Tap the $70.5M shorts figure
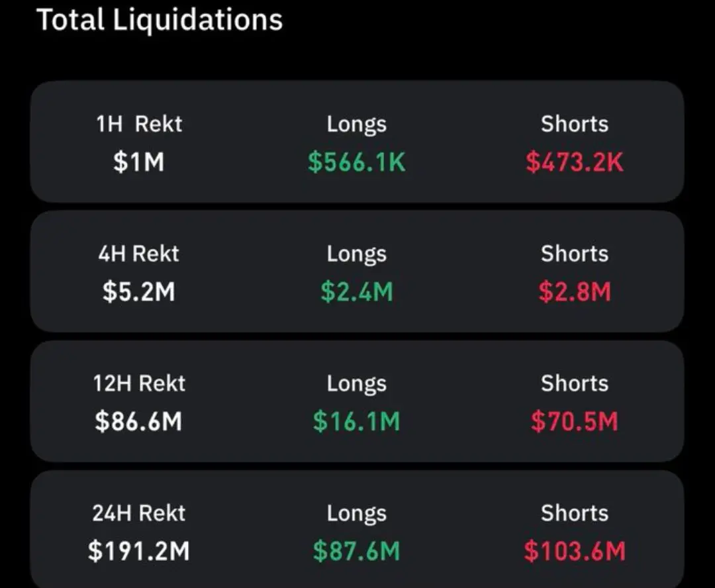The image size is (715, 588). pos(575,422)
